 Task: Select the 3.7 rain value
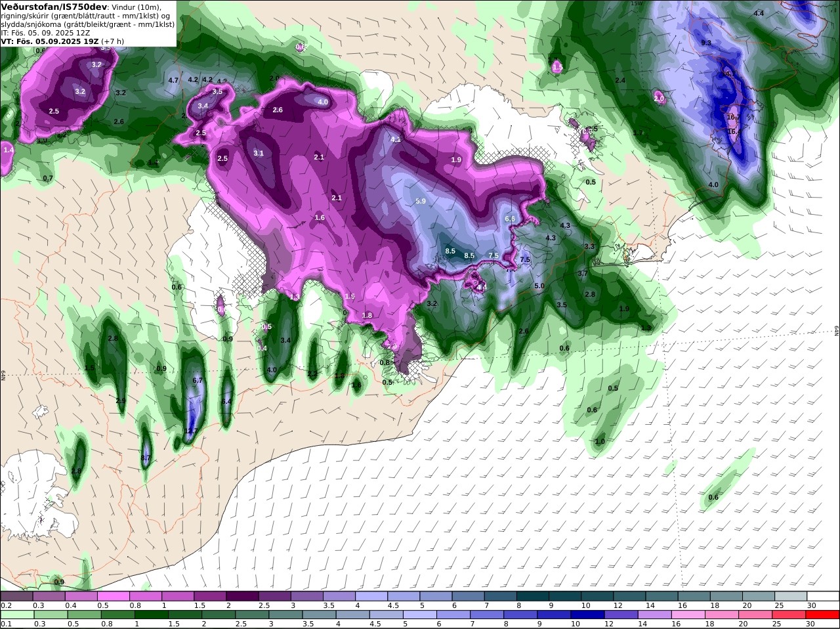coord(583,273)
